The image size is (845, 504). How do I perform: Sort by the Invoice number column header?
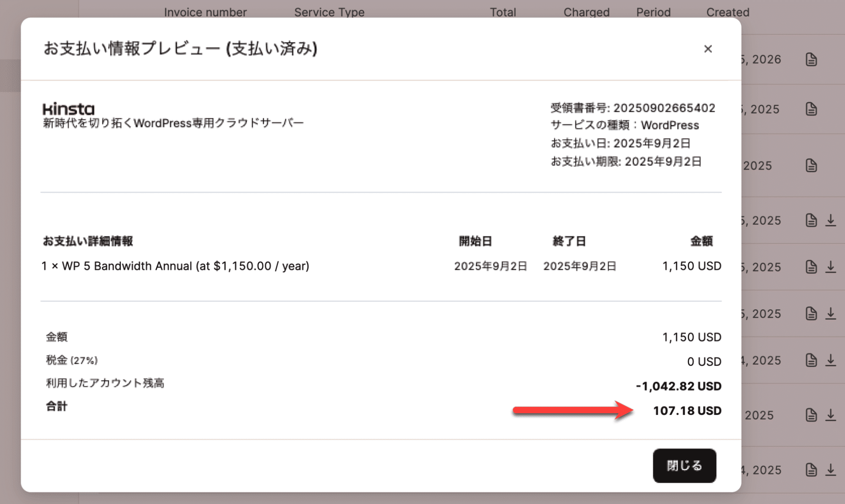tap(206, 12)
